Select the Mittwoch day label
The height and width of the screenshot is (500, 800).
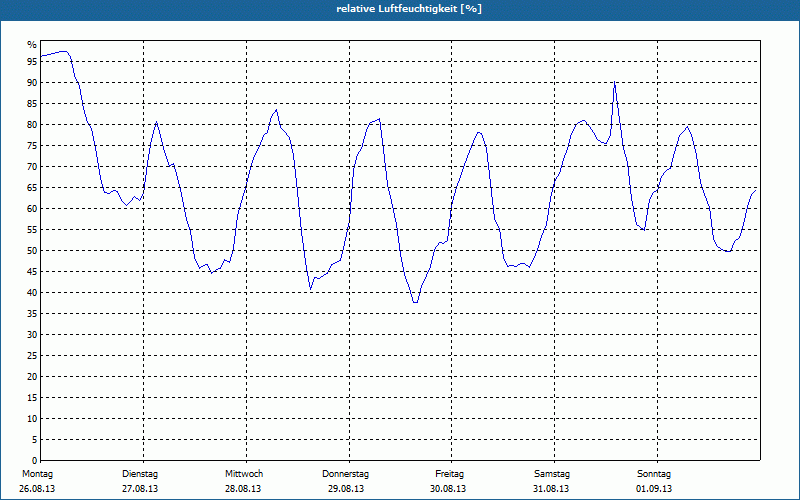pos(244,474)
